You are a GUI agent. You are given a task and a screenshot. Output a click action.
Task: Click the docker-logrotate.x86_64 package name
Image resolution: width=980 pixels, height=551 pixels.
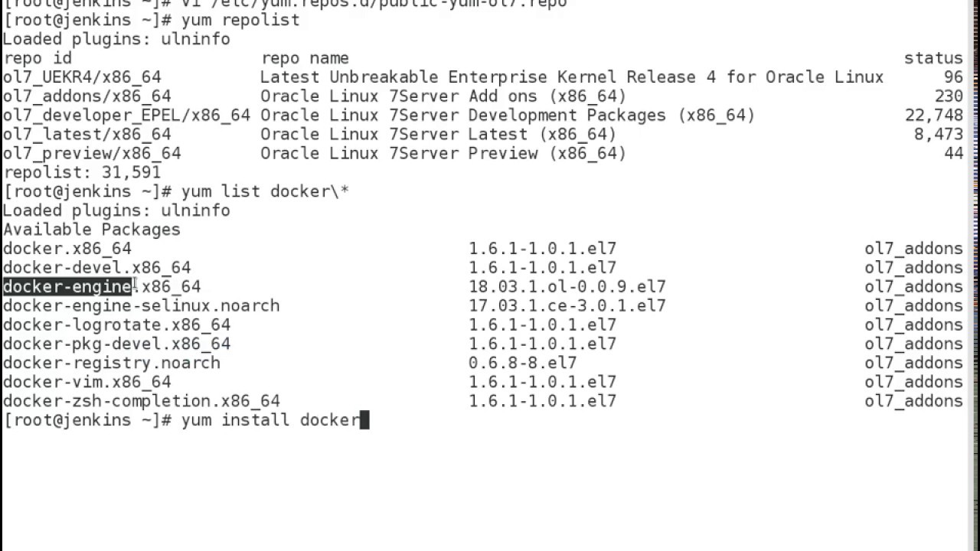pyautogui.click(x=117, y=325)
